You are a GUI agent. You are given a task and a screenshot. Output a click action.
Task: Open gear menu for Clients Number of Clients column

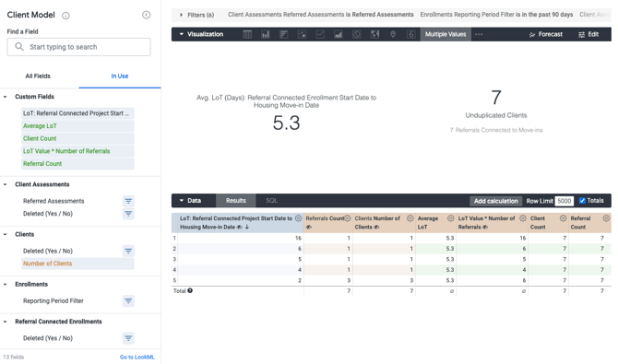(x=410, y=218)
